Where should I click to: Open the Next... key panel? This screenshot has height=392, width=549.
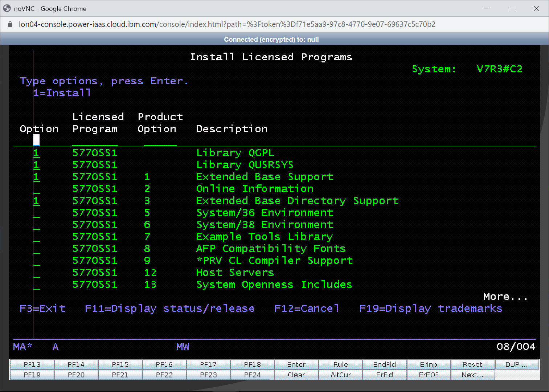click(472, 375)
